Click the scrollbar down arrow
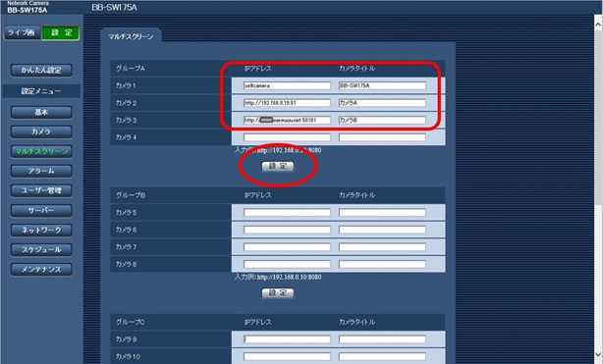This screenshot has width=603, height=364. pyautogui.click(x=598, y=354)
